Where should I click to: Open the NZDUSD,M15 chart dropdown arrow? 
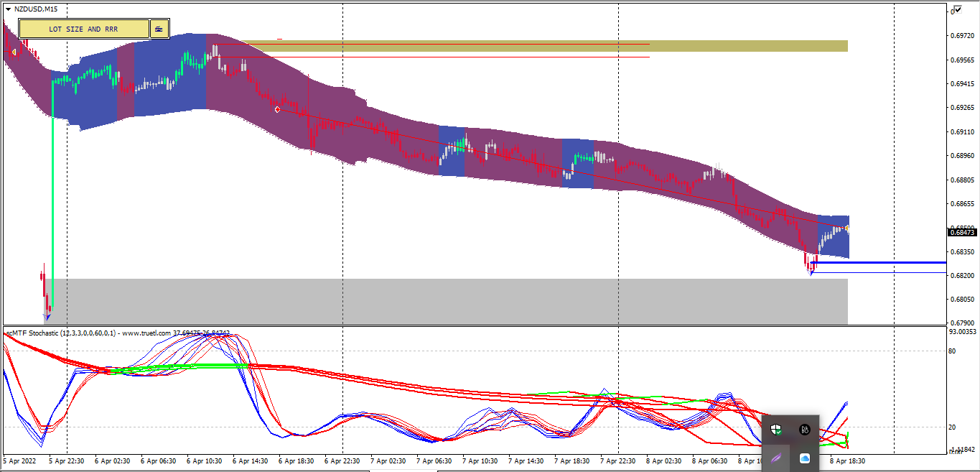[x=8, y=9]
